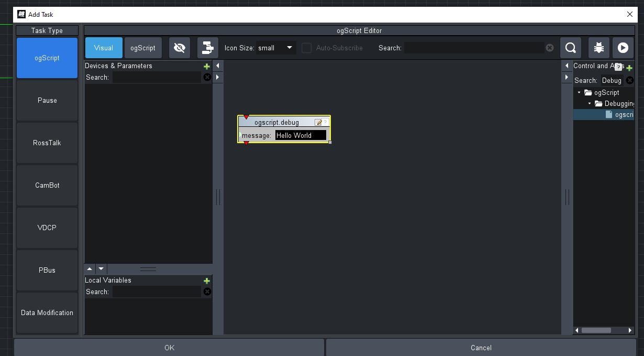Select the Data Modification task type
The width and height of the screenshot is (644, 356).
47,312
